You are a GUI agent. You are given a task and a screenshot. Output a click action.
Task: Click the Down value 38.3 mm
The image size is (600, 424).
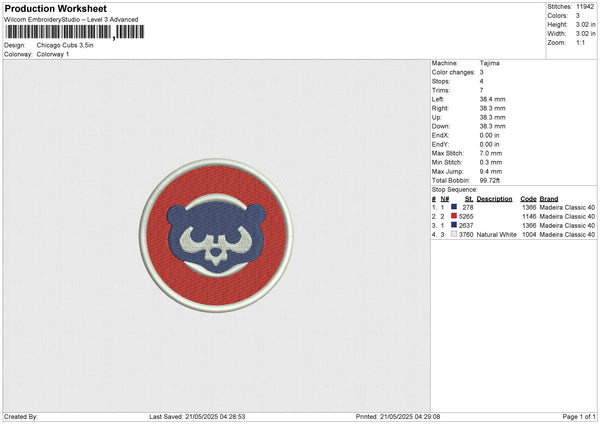(492, 126)
